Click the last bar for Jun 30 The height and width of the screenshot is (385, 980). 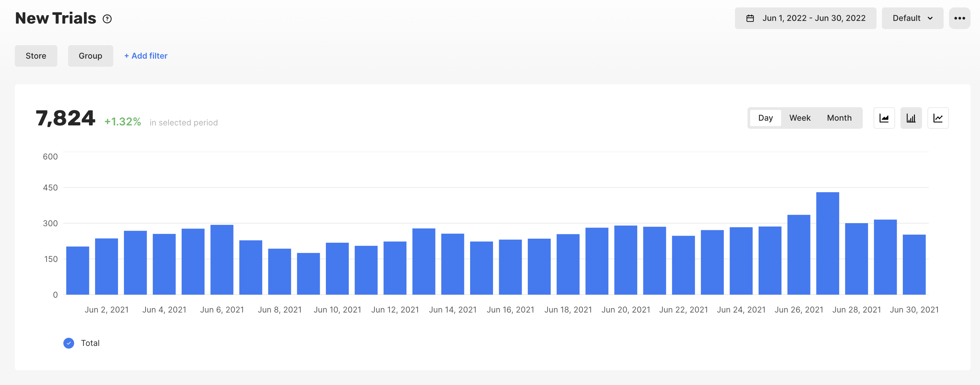click(x=914, y=265)
